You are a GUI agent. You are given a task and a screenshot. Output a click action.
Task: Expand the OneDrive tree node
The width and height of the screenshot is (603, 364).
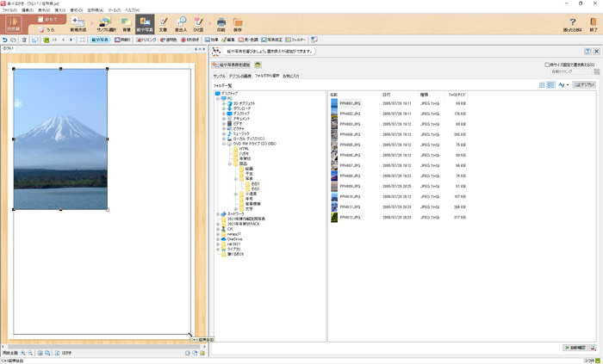point(219,238)
